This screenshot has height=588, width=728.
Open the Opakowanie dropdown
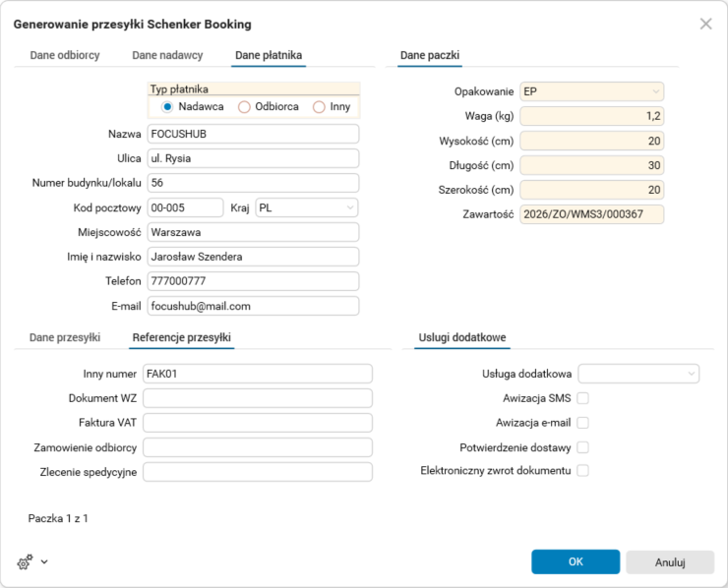click(x=591, y=91)
